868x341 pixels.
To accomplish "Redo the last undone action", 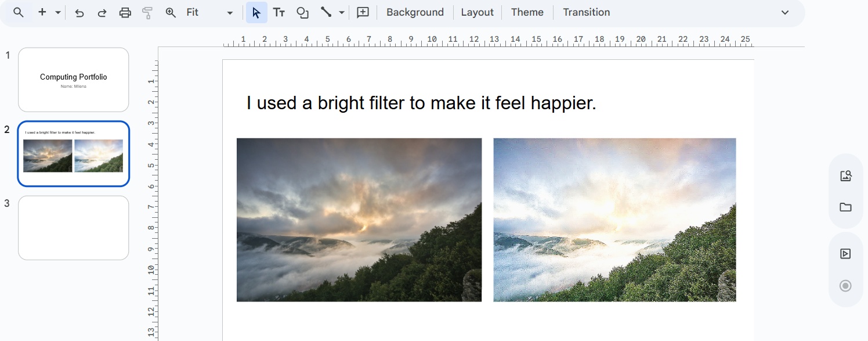I will [102, 13].
